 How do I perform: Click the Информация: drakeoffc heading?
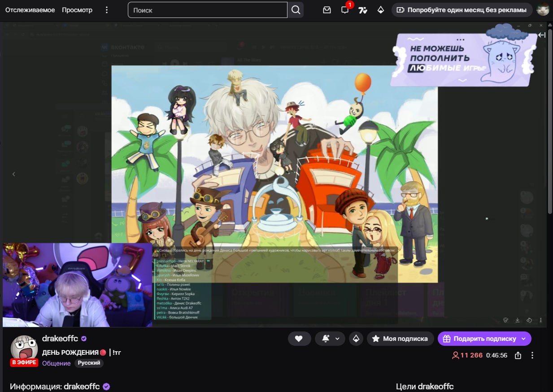pyautogui.click(x=55, y=387)
